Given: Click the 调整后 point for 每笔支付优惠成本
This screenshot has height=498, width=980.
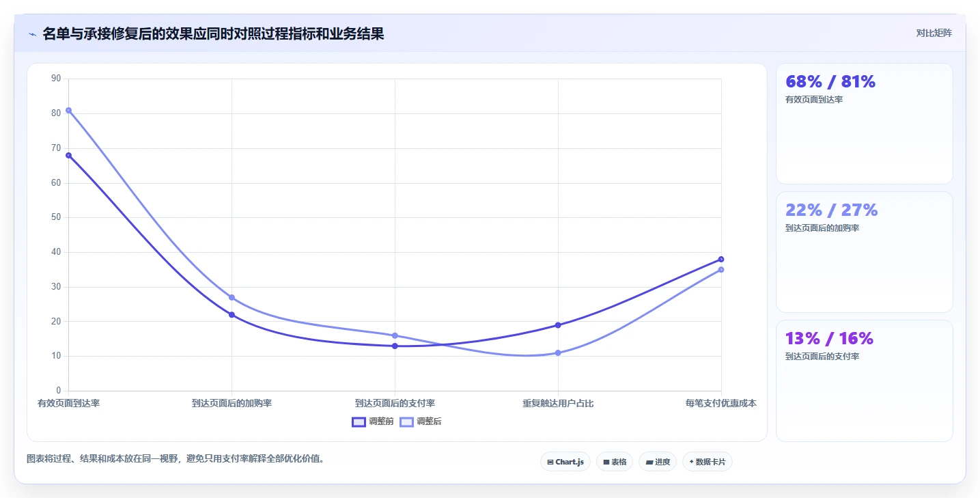Looking at the screenshot, I should 721,270.
